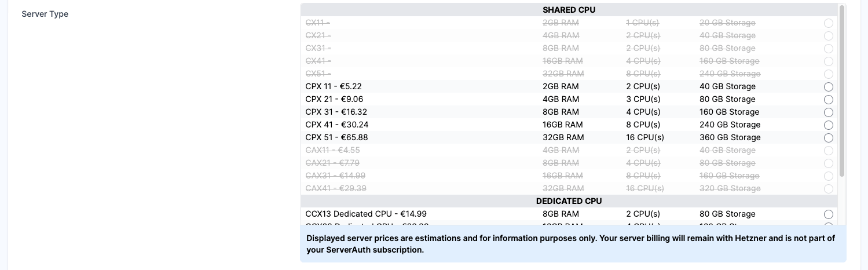This screenshot has height=270, width=868.
Task: Select CCX13 Dedicated CPU radio button
Action: [x=828, y=214]
